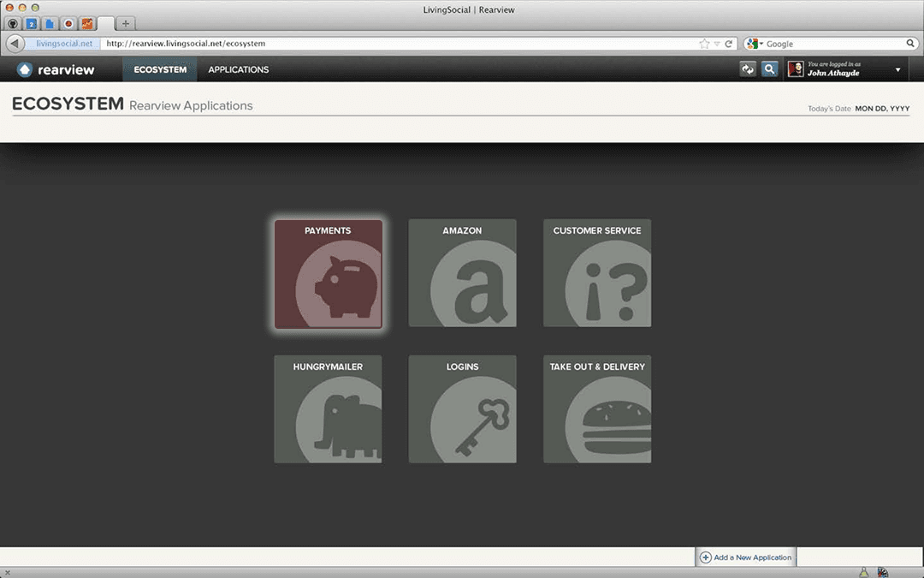Click the rightmost status bar add-on icon
924x578 pixels.
point(883,572)
